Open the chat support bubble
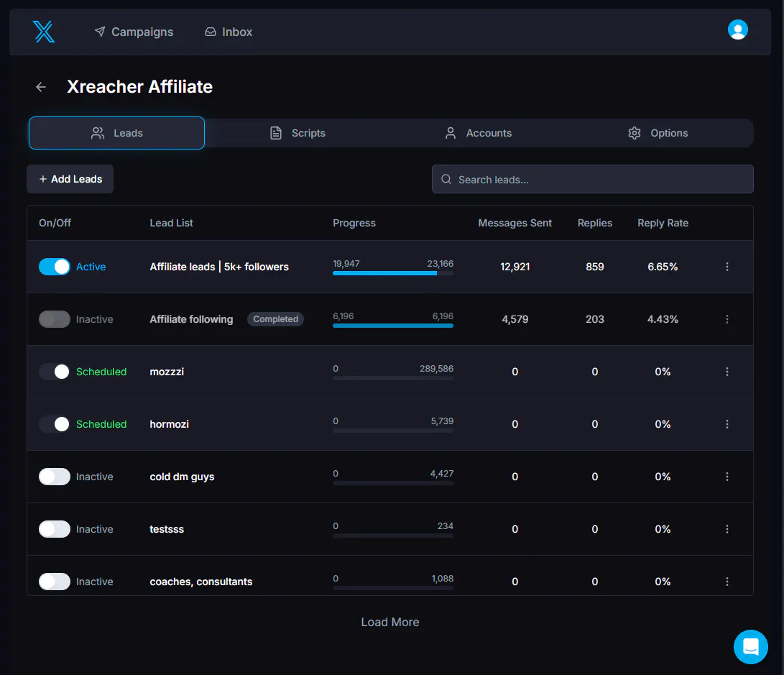Viewport: 784px width, 675px height. (750, 646)
